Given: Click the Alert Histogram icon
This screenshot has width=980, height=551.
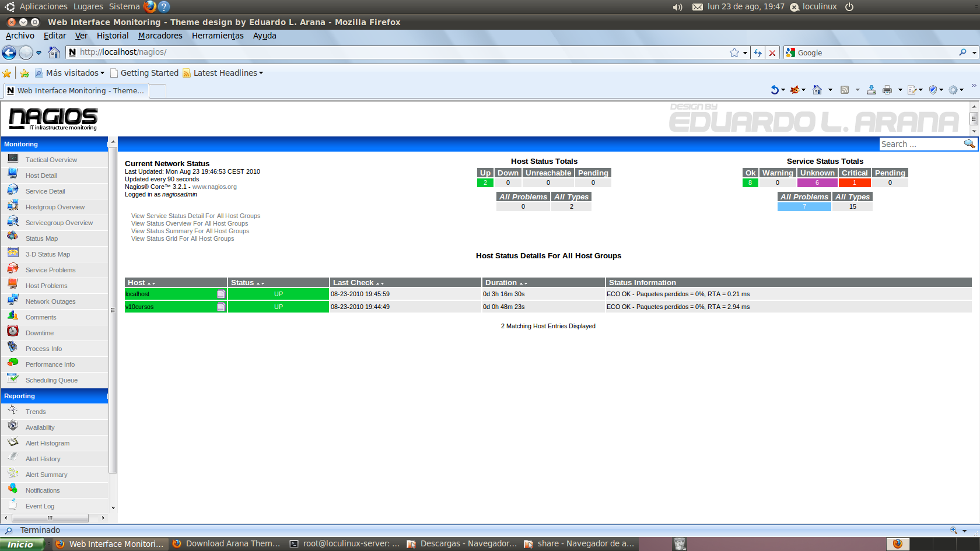Looking at the screenshot, I should (13, 442).
